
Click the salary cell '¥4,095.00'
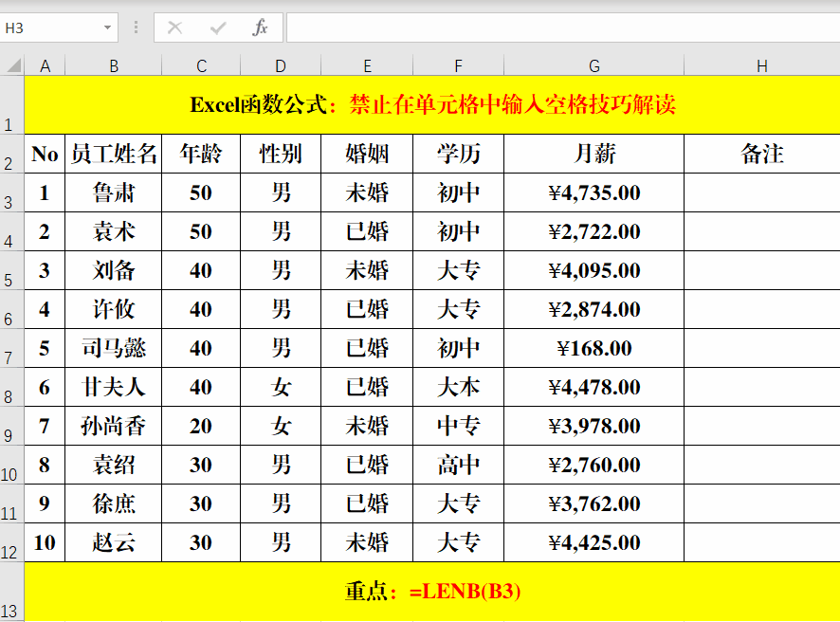(594, 270)
